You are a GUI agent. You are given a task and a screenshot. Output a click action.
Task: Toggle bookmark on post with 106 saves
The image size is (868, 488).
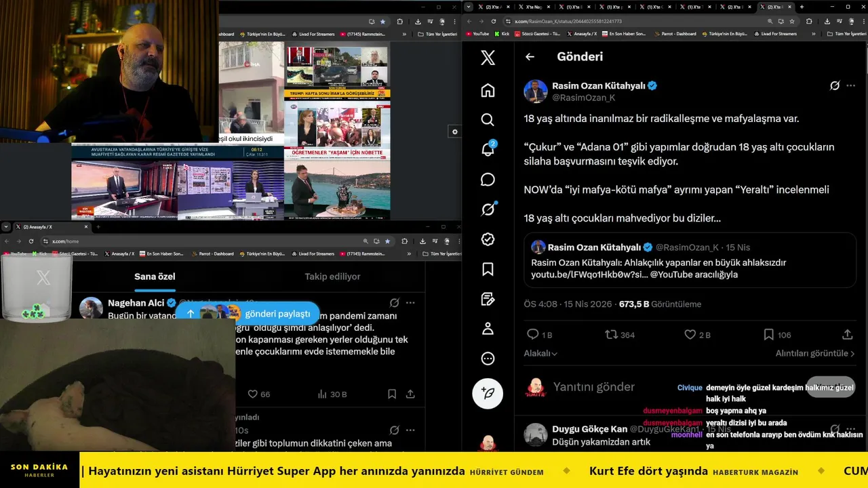776,335
